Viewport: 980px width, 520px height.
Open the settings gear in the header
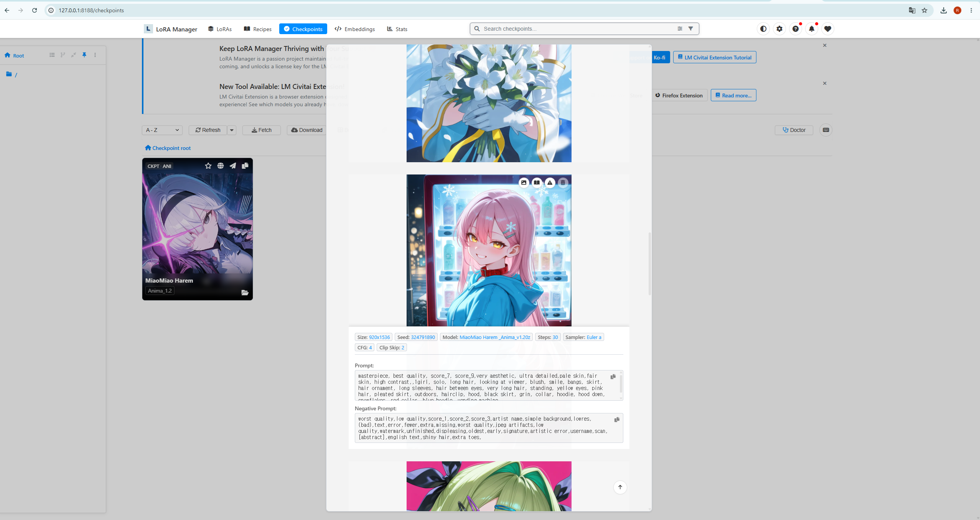tap(779, 29)
